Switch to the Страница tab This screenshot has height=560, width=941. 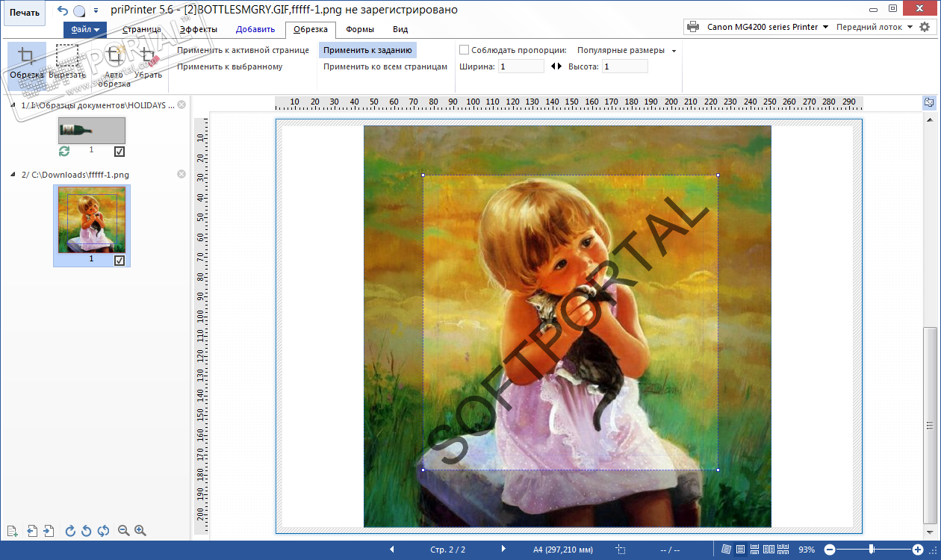click(x=141, y=30)
